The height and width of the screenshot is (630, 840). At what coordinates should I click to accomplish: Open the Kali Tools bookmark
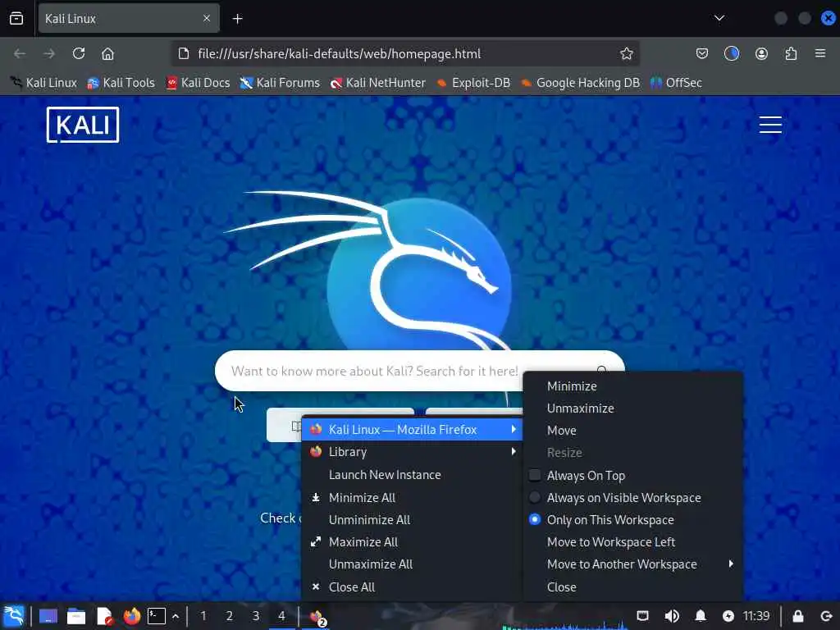pyautogui.click(x=121, y=83)
